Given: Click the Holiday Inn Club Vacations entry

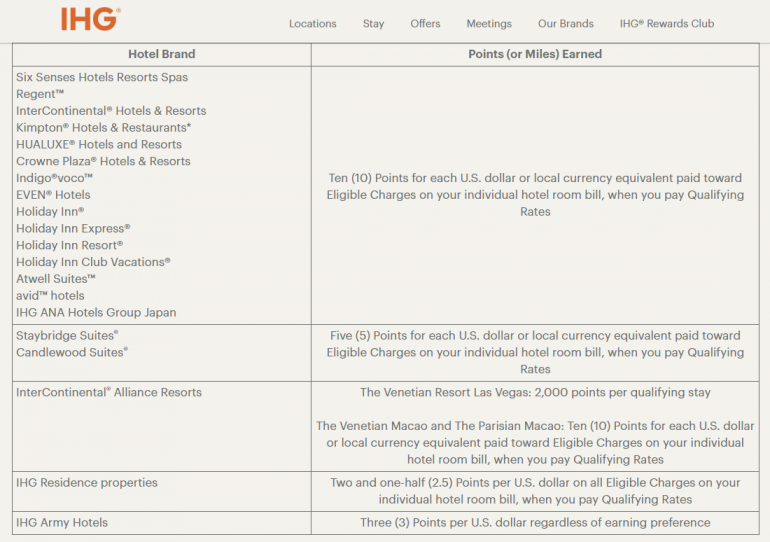Looking at the screenshot, I should pyautogui.click(x=93, y=262).
